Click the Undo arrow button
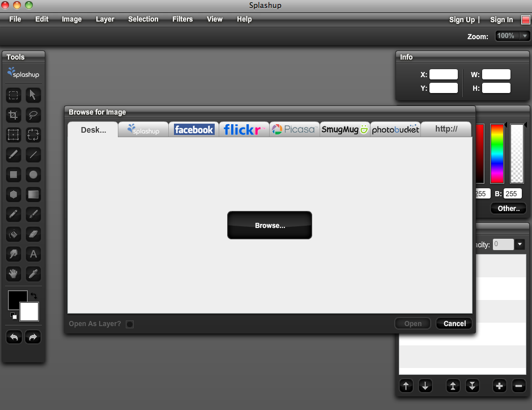 [x=14, y=337]
